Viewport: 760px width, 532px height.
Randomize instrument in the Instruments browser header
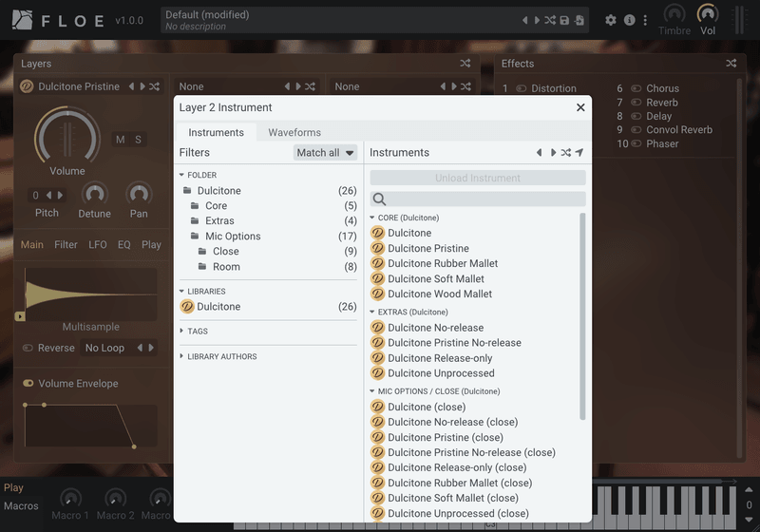click(566, 153)
